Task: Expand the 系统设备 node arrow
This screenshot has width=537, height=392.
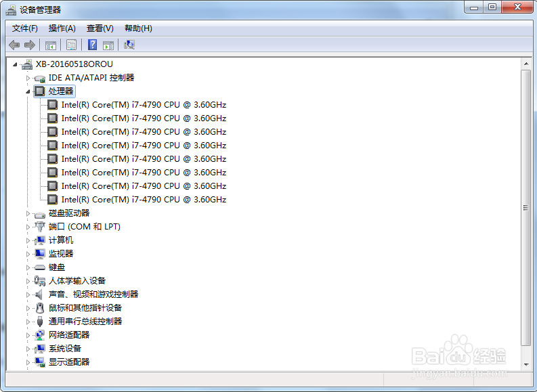Action: click(28, 349)
